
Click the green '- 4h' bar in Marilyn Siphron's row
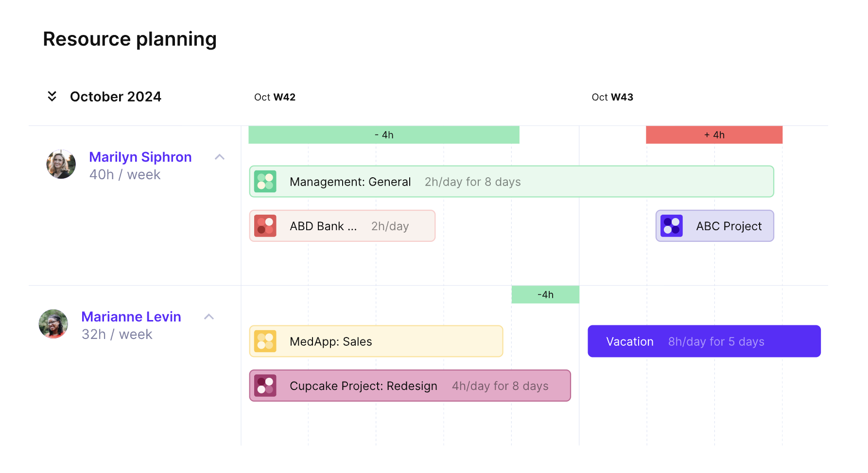point(384,135)
